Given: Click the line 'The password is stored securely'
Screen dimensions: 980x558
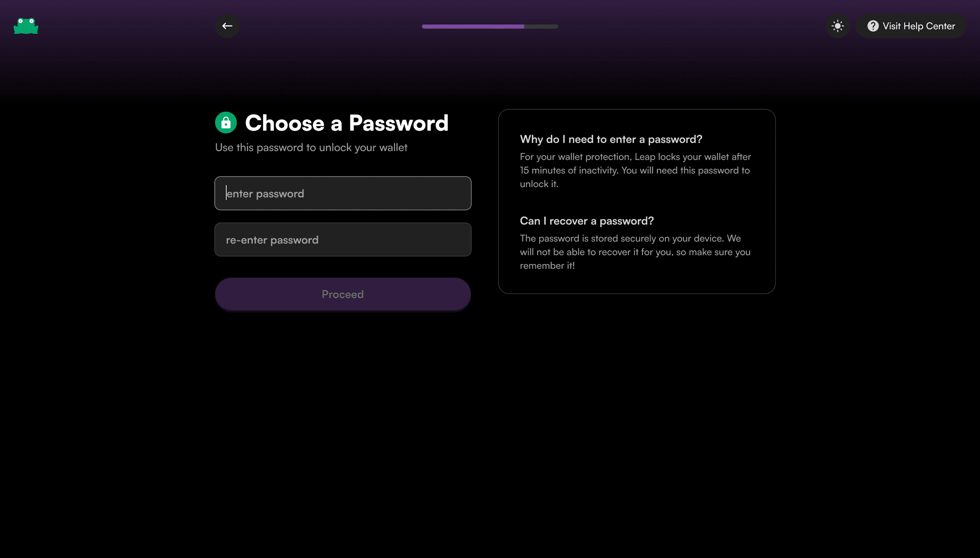Looking at the screenshot, I should (630, 239).
